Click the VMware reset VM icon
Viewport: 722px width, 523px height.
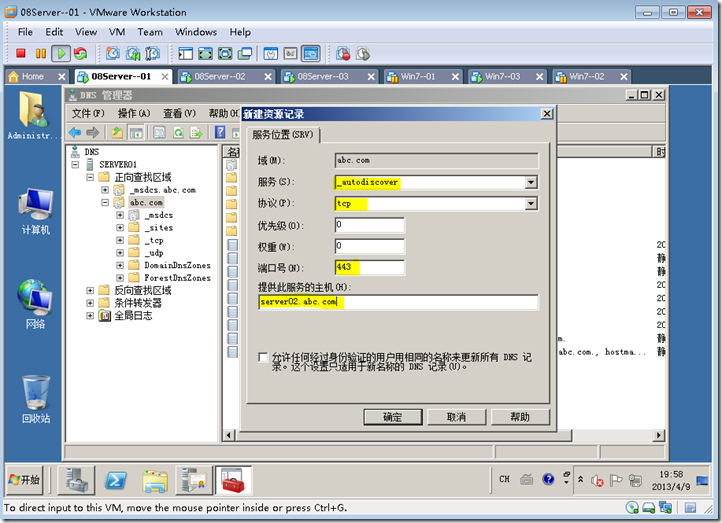click(x=81, y=54)
